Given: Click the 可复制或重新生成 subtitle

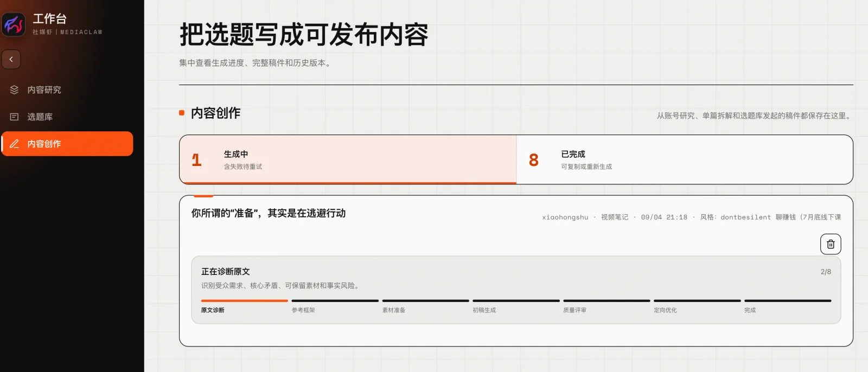Looking at the screenshot, I should [586, 167].
